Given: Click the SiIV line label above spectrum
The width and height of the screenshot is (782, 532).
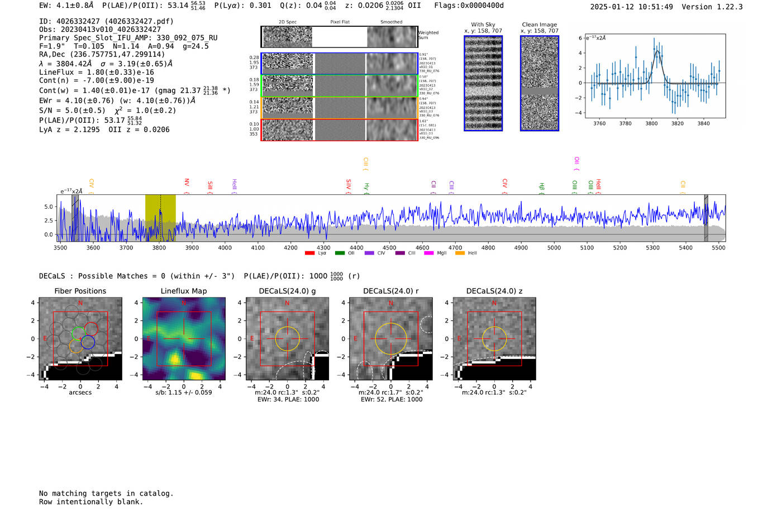Looking at the screenshot, I should 349,186.
